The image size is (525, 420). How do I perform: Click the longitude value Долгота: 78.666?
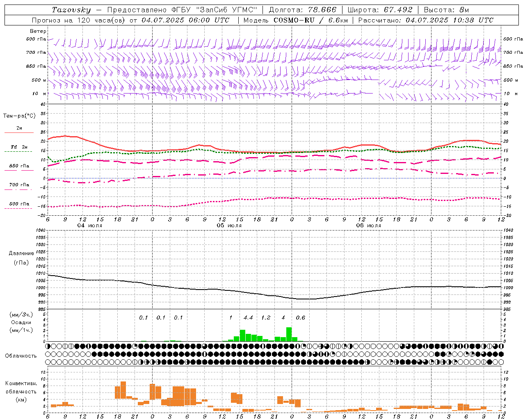point(302,10)
